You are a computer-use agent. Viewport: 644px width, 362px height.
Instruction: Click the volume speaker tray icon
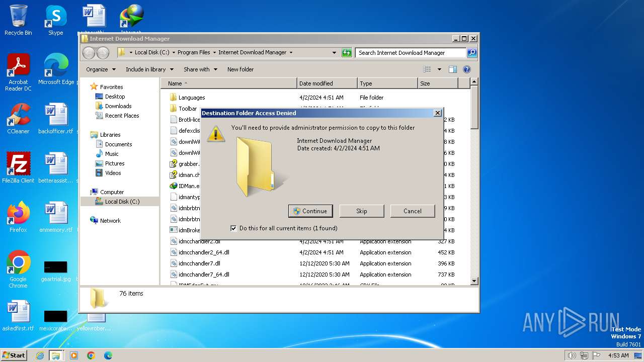(x=572, y=355)
